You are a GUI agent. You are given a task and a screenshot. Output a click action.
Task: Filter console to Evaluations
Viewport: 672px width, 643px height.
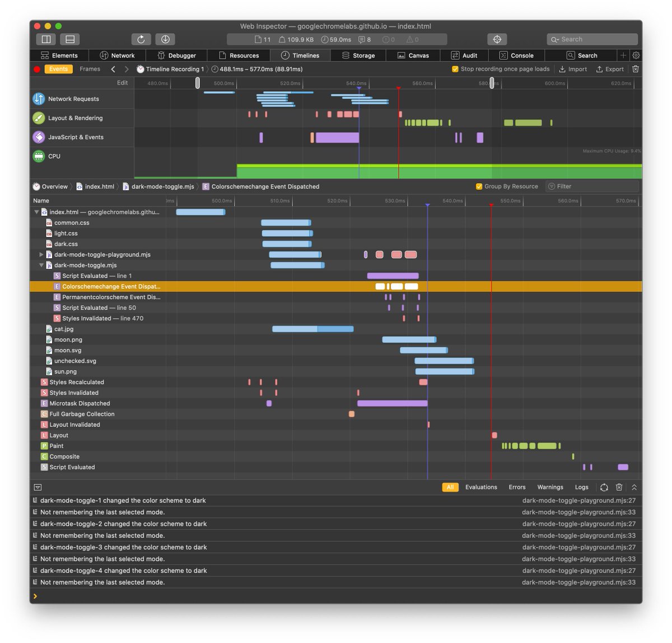(481, 487)
